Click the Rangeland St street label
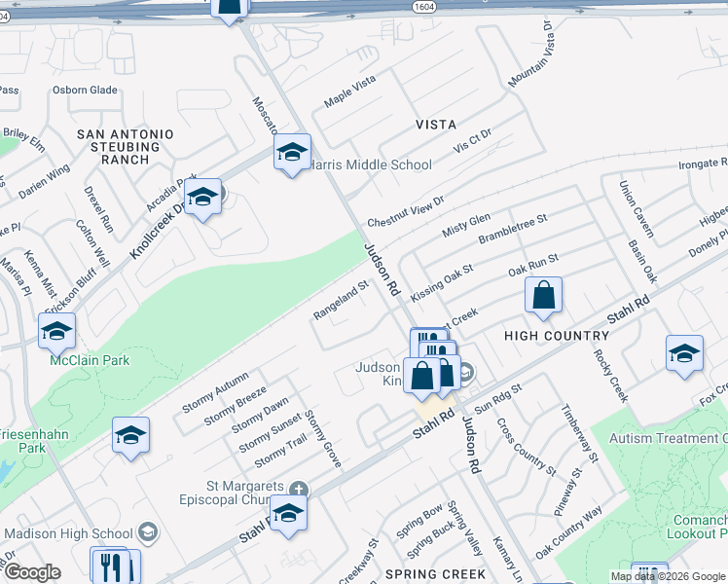This screenshot has width=728, height=584. click(x=341, y=301)
